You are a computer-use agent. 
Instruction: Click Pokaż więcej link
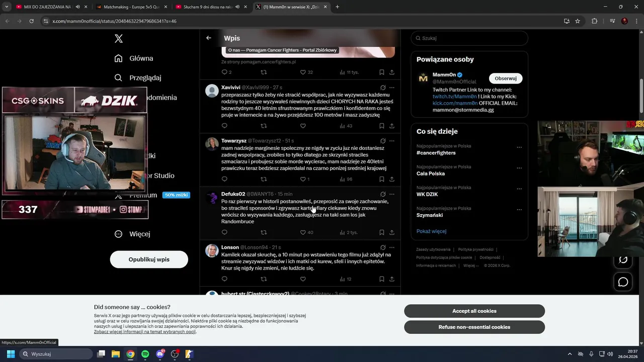(x=431, y=231)
